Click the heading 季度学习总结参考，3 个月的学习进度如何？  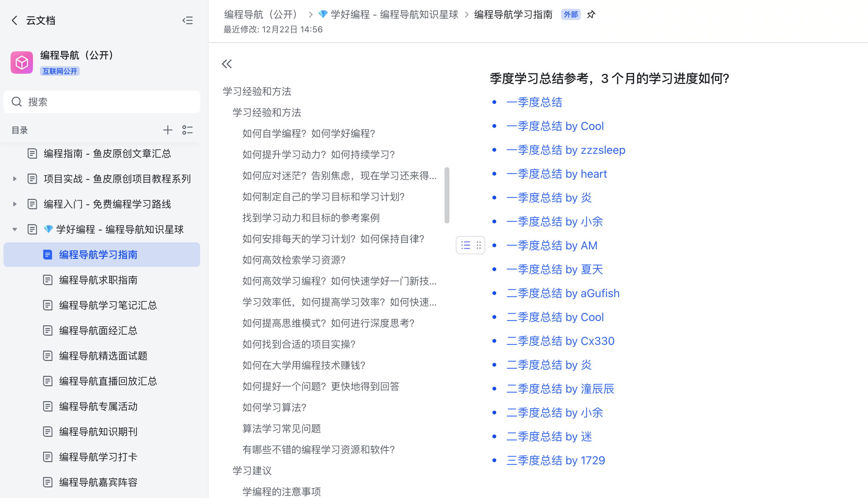pyautogui.click(x=610, y=78)
